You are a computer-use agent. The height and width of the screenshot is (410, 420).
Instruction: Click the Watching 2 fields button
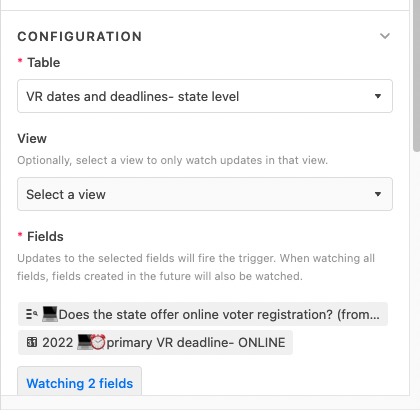79,383
